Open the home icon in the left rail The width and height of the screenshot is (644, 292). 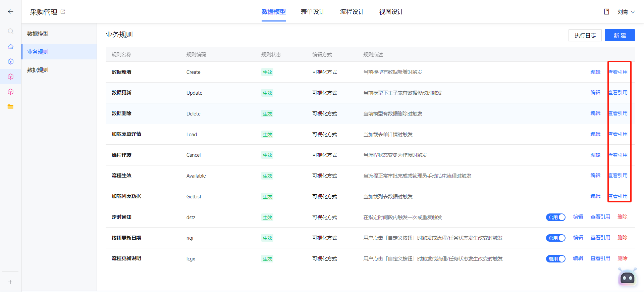coord(11,46)
